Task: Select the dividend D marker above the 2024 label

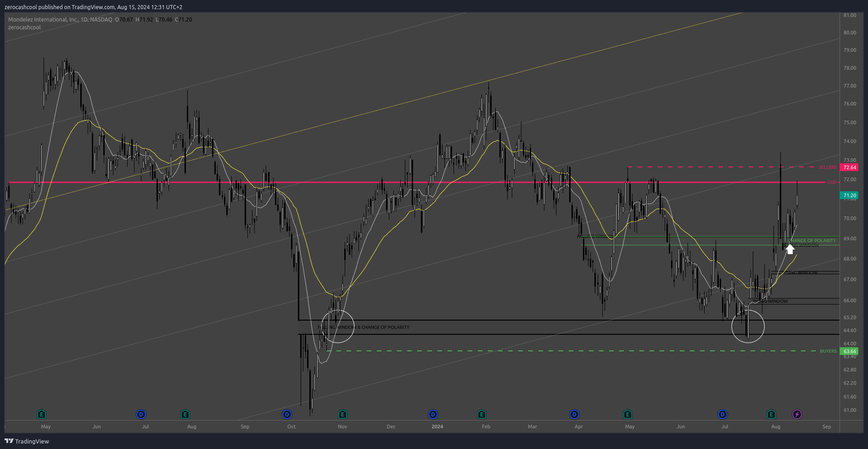Action: (433, 415)
